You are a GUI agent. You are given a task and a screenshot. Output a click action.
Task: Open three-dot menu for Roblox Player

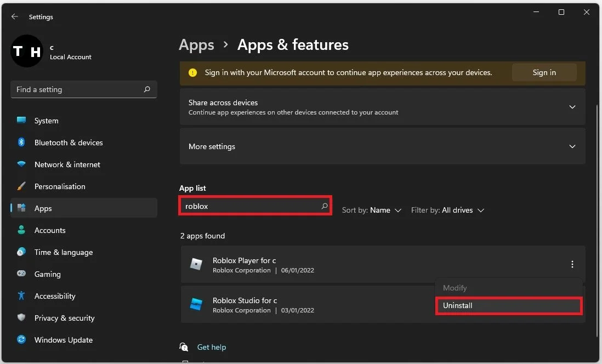pyautogui.click(x=572, y=264)
